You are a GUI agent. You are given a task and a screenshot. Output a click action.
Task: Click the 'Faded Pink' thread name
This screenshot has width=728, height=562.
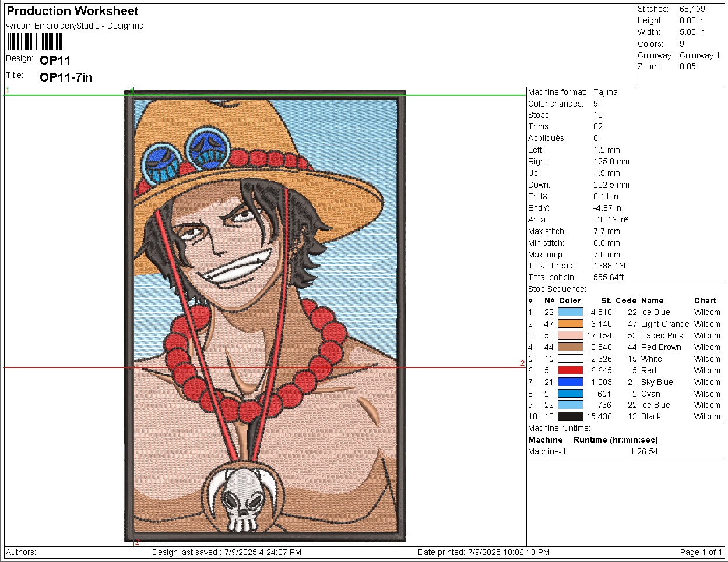pos(662,335)
